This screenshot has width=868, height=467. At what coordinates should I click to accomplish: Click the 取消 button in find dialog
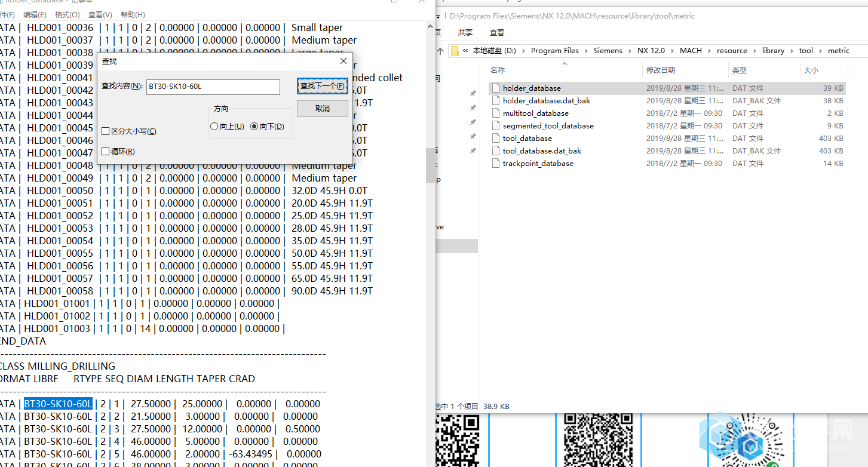click(323, 108)
